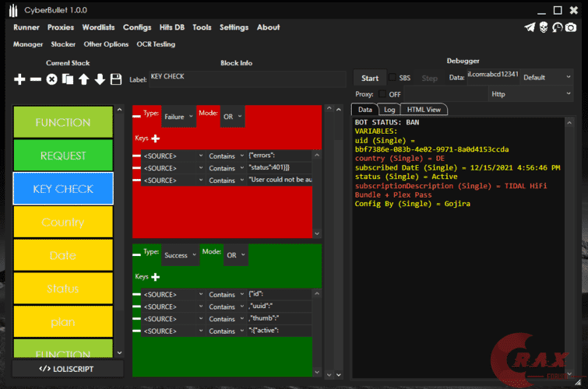Switch to the HTML View tab
This screenshot has width=588, height=389.
[424, 110]
